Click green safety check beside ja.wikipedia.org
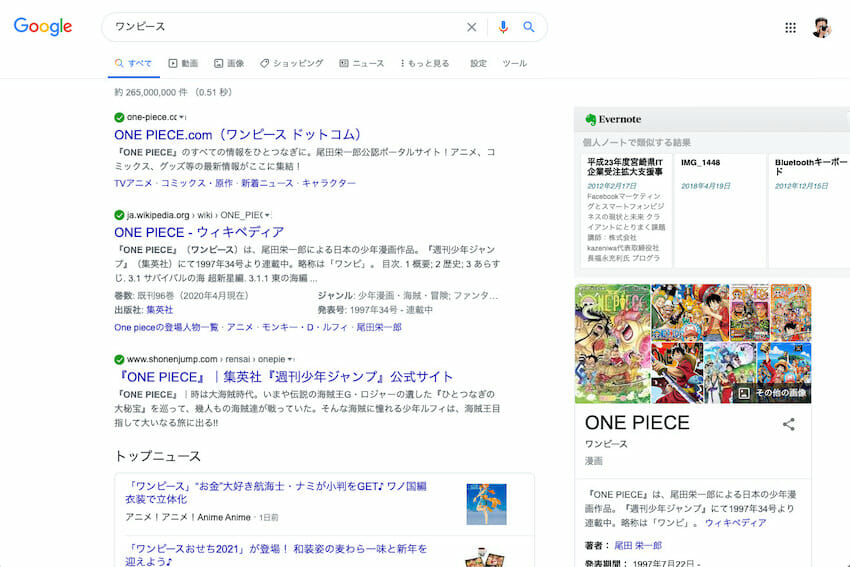Image resolution: width=850 pixels, height=567 pixels. pos(119,215)
